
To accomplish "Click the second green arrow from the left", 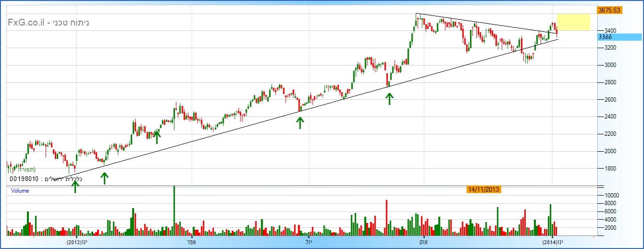I will click(104, 178).
